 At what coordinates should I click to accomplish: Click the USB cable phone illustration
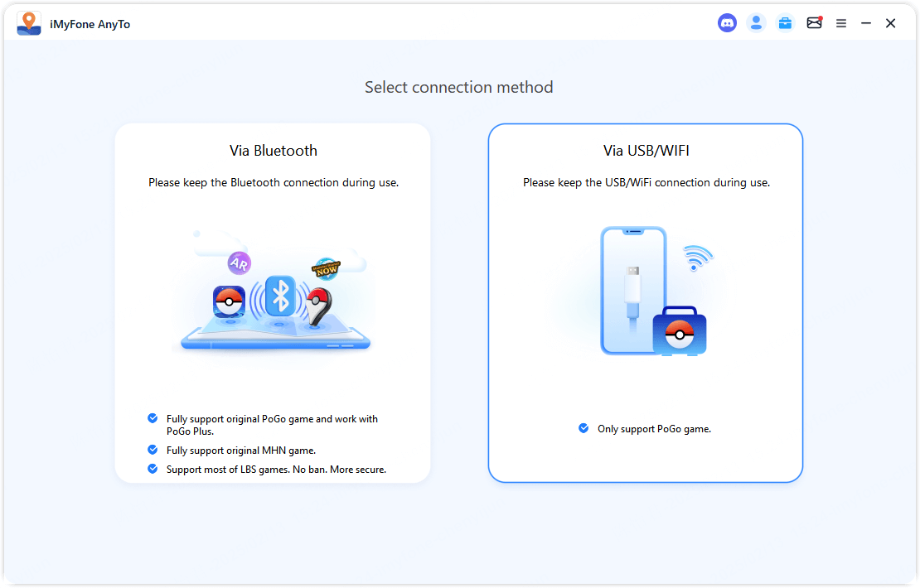coord(633,290)
